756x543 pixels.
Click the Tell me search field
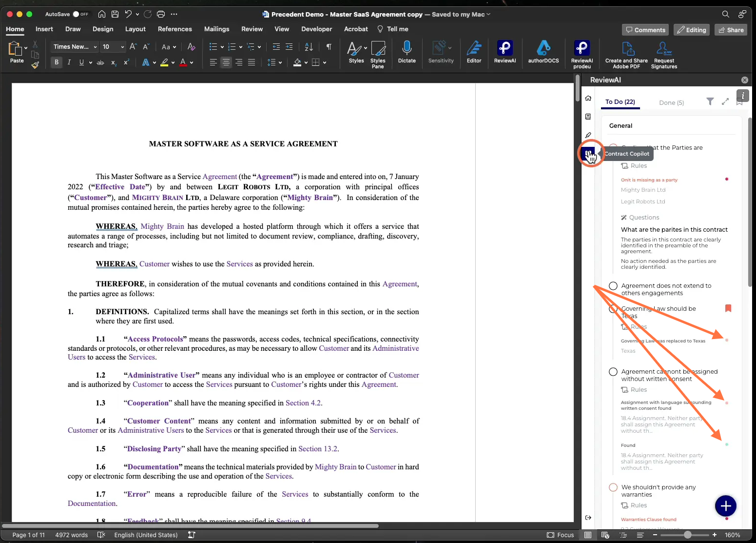[x=393, y=29]
